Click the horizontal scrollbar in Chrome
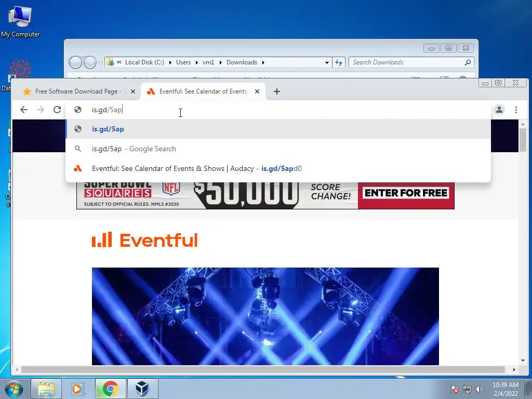This screenshot has height=399, width=532. pos(263,369)
